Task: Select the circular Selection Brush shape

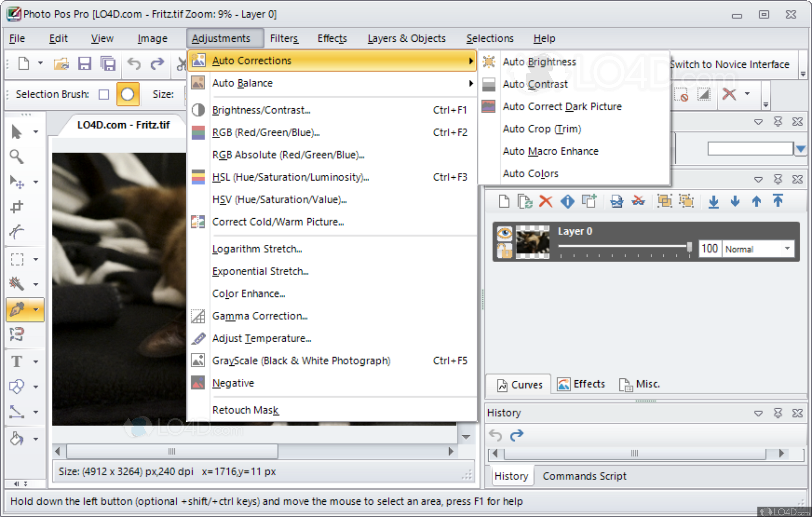Action: tap(128, 94)
